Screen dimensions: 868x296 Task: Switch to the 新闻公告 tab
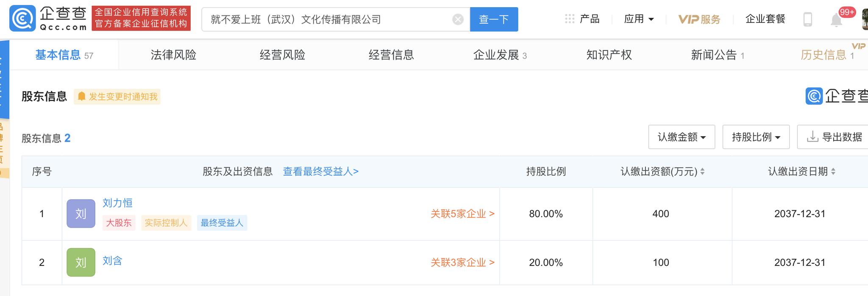point(718,55)
